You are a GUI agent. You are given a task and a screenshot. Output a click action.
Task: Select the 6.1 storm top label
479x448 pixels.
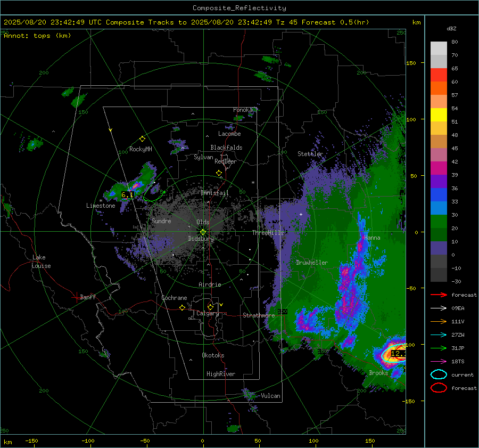pos(127,195)
